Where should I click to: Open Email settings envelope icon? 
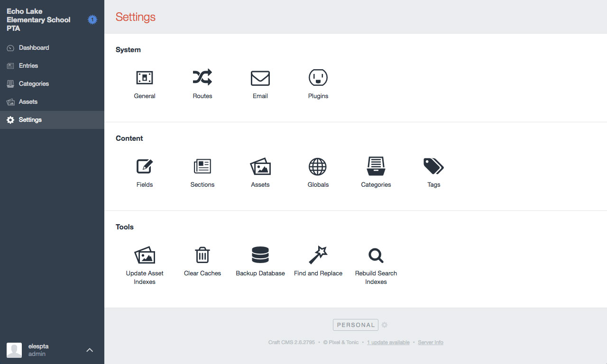260,78
